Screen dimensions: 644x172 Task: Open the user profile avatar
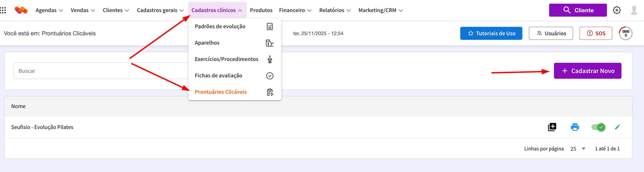pos(634,10)
